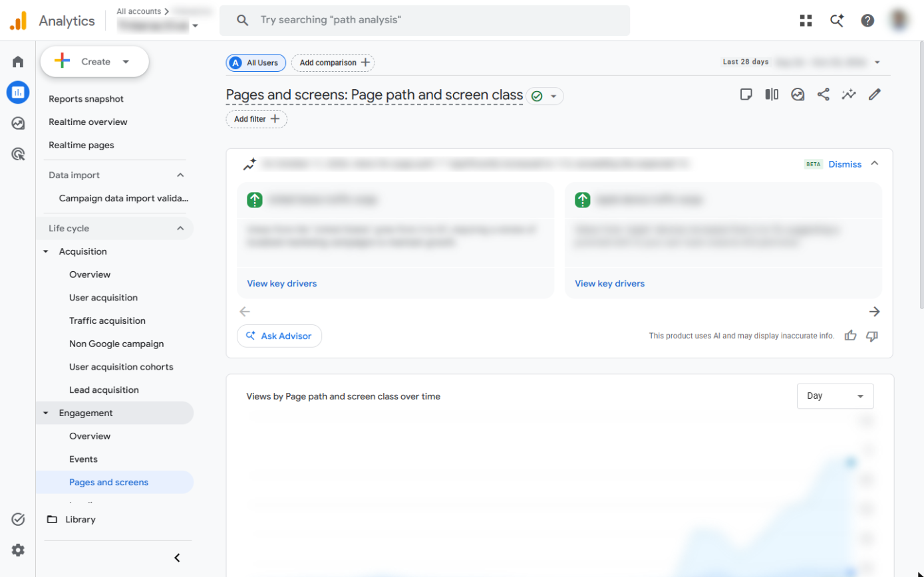Collapse the Life cycle section
Screen dimensions: 924x577
point(180,229)
